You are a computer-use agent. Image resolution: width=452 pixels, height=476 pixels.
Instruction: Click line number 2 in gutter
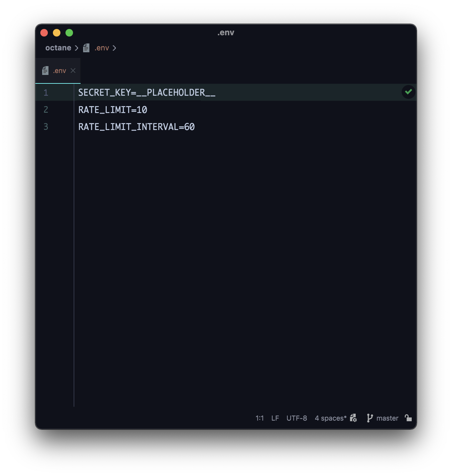46,110
